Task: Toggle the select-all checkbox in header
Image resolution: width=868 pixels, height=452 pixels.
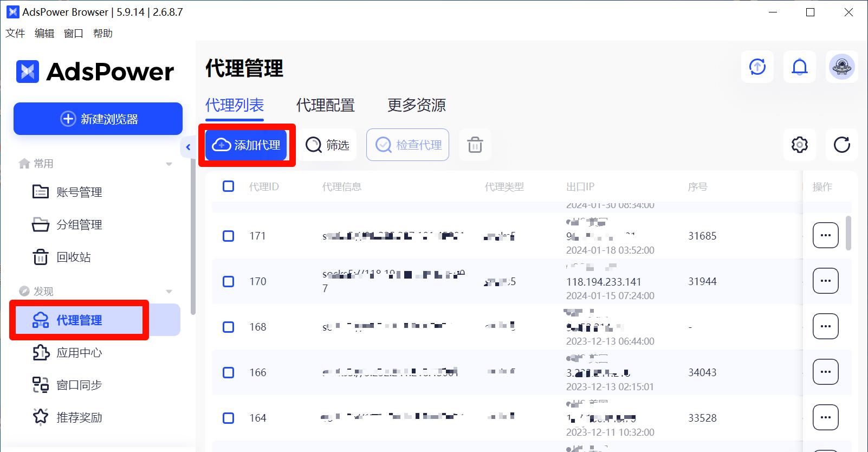Action: [x=229, y=186]
